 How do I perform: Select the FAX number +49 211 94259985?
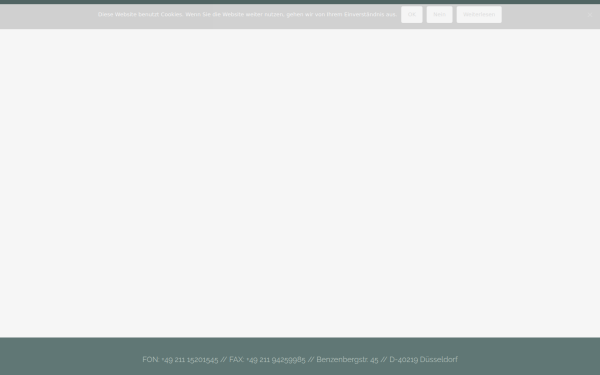pos(276,360)
